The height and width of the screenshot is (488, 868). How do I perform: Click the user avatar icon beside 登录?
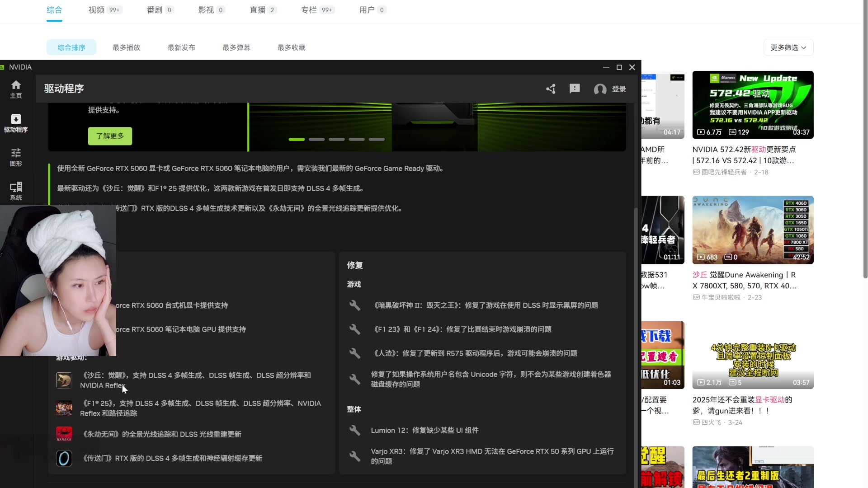pos(600,89)
